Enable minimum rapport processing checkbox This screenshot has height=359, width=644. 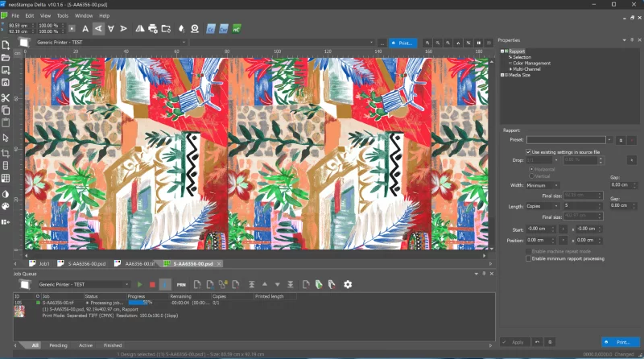coord(529,258)
